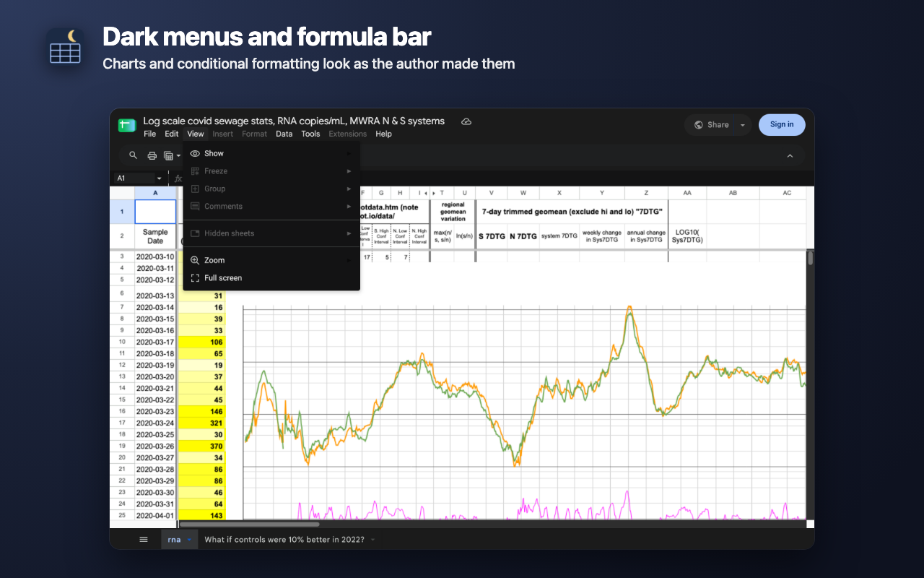Choose Full screen from the View menu
Image resolution: width=924 pixels, height=578 pixels.
[271, 278]
